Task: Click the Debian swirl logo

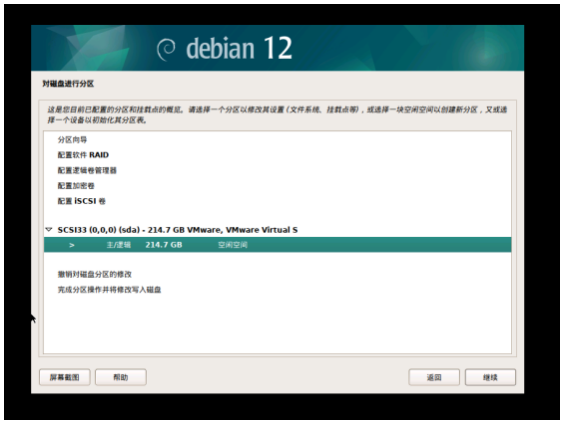Action: 166,49
